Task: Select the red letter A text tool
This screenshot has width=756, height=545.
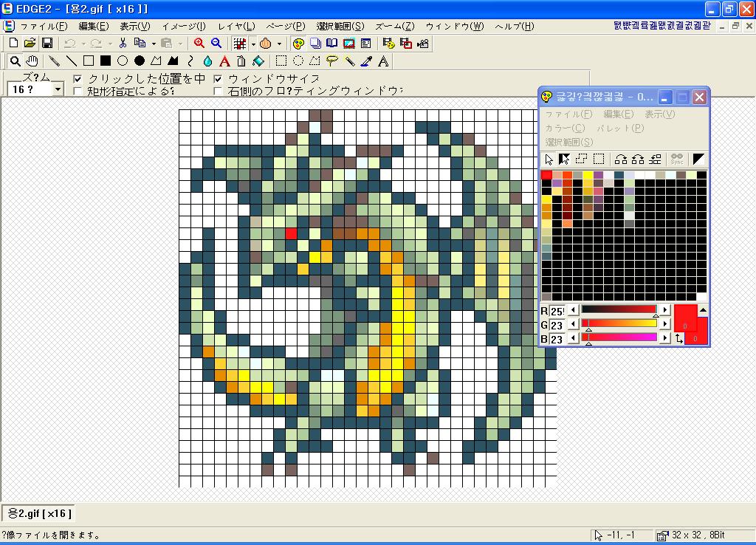Action: coord(224,61)
